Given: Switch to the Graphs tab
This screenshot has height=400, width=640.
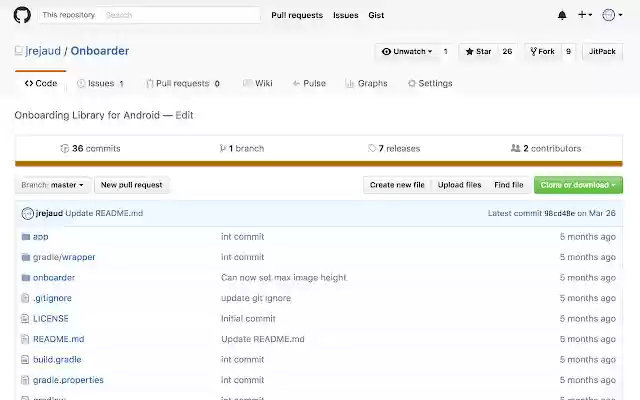Looking at the screenshot, I should coord(367,83).
